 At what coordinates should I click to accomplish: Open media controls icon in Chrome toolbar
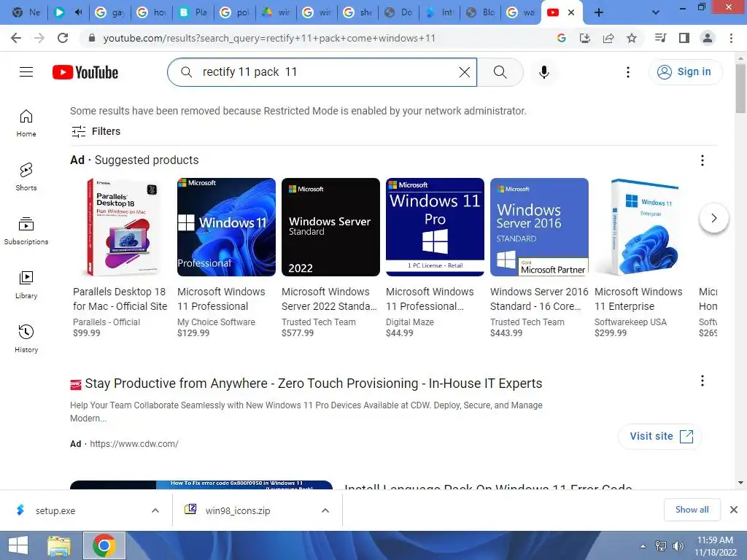coord(660,38)
